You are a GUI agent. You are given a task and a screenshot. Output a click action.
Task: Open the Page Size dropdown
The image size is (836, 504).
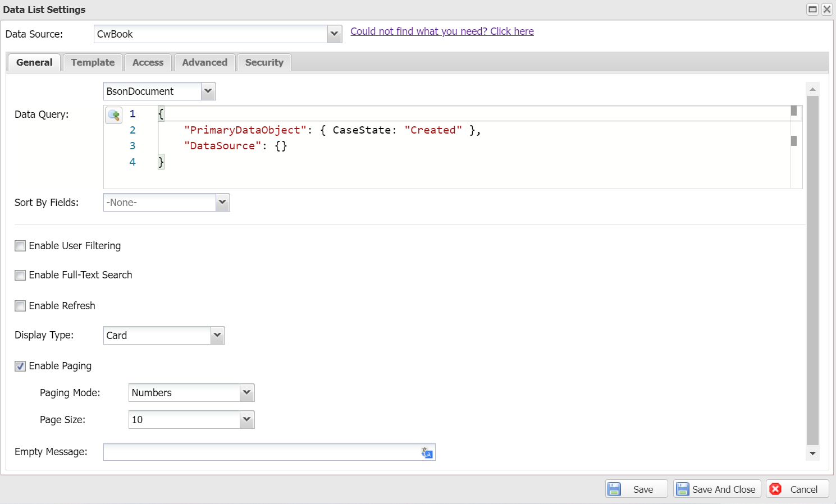tap(247, 419)
